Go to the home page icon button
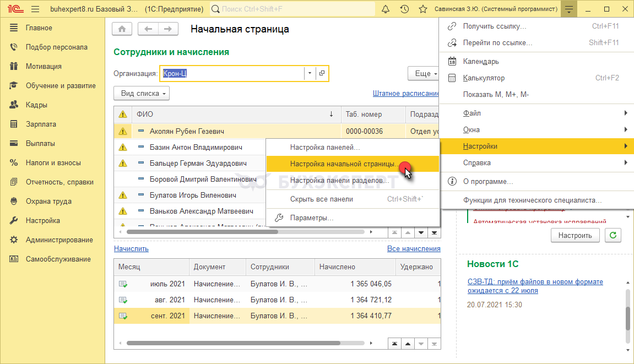Screen dimensions: 634x364 pyautogui.click(x=122, y=29)
